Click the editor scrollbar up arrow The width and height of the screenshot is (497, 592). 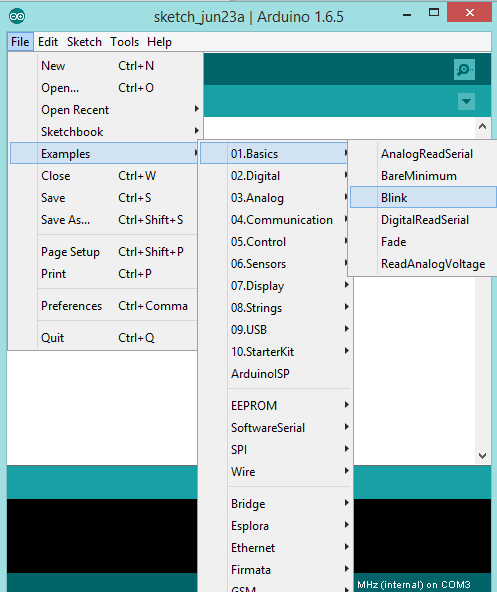point(482,126)
